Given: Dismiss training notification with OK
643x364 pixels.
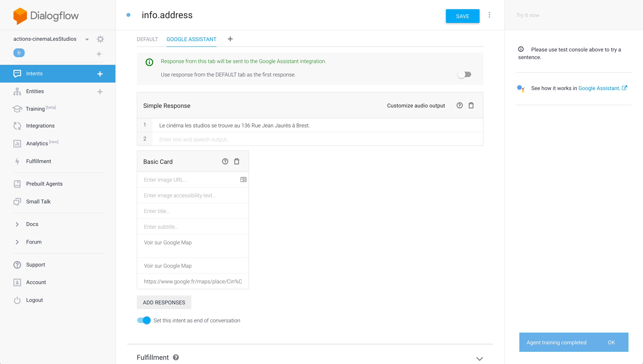Looking at the screenshot, I should click(611, 343).
